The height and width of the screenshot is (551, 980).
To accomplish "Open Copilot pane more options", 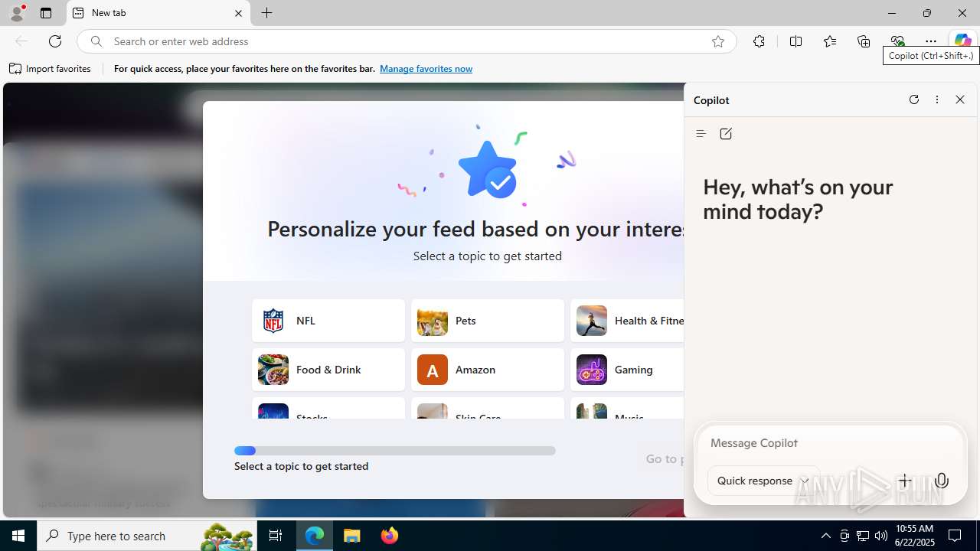I will (x=937, y=99).
